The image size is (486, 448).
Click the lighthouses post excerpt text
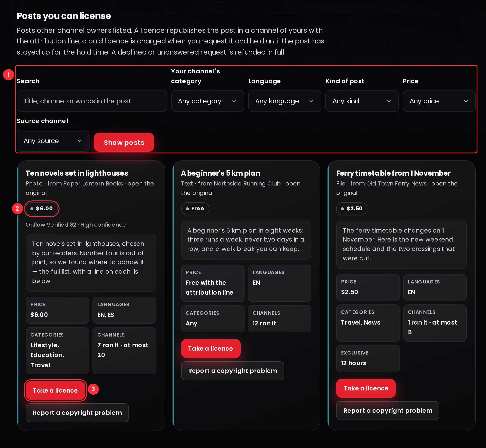91,262
